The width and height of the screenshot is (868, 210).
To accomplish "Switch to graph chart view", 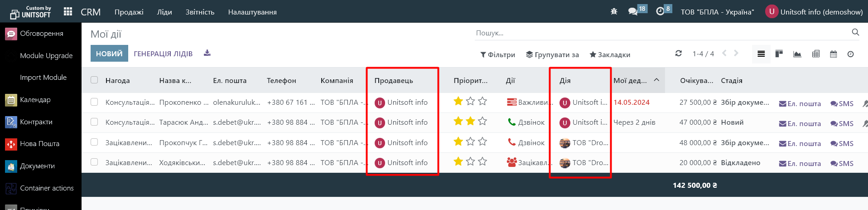I will [x=797, y=54].
